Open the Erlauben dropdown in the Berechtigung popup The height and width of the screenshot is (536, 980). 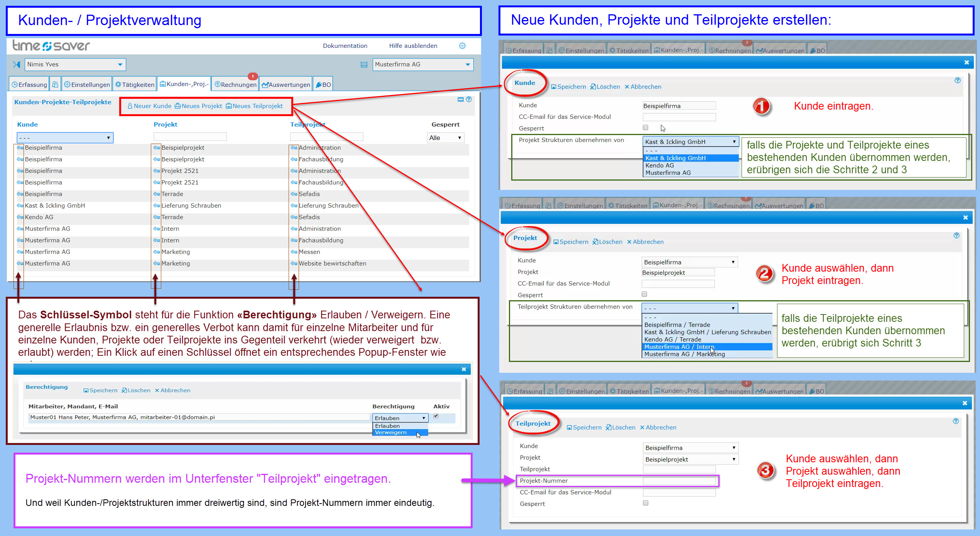[400, 418]
